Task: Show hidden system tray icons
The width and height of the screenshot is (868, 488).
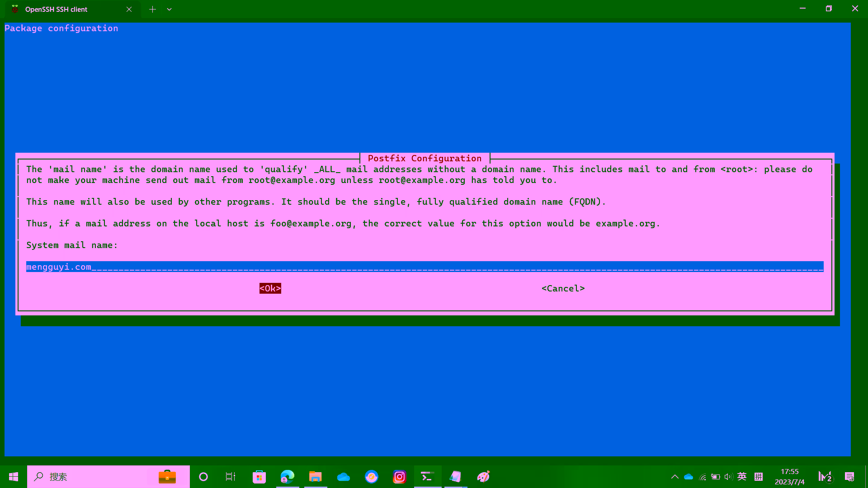Action: click(675, 477)
